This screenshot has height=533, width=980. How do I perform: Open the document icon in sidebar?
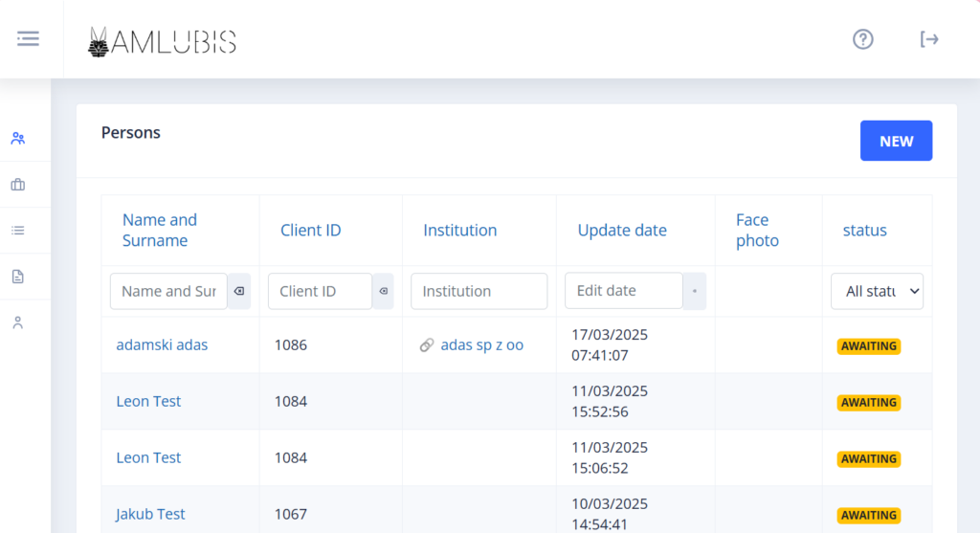[x=18, y=277]
